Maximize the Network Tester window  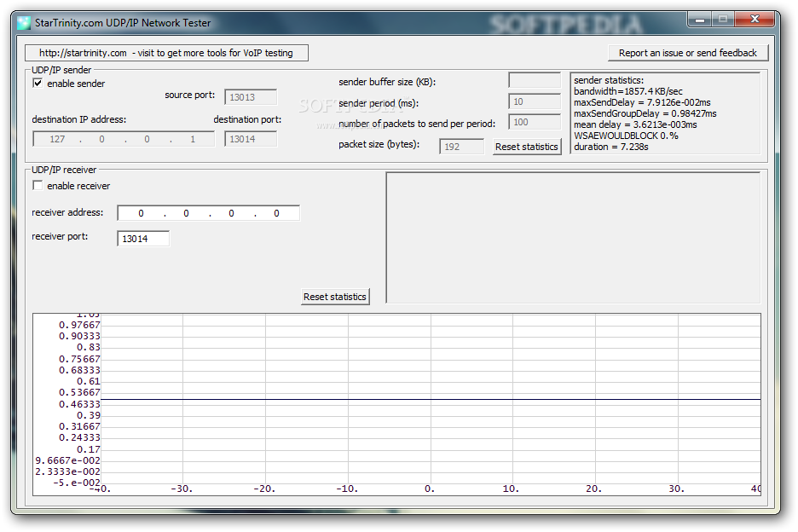(x=723, y=20)
